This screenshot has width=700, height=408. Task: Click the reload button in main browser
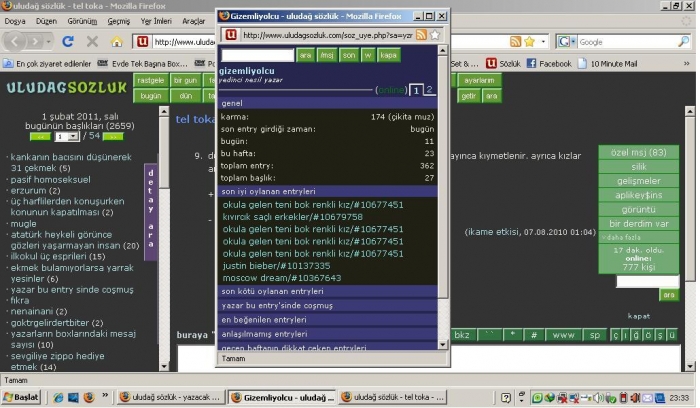click(x=69, y=42)
